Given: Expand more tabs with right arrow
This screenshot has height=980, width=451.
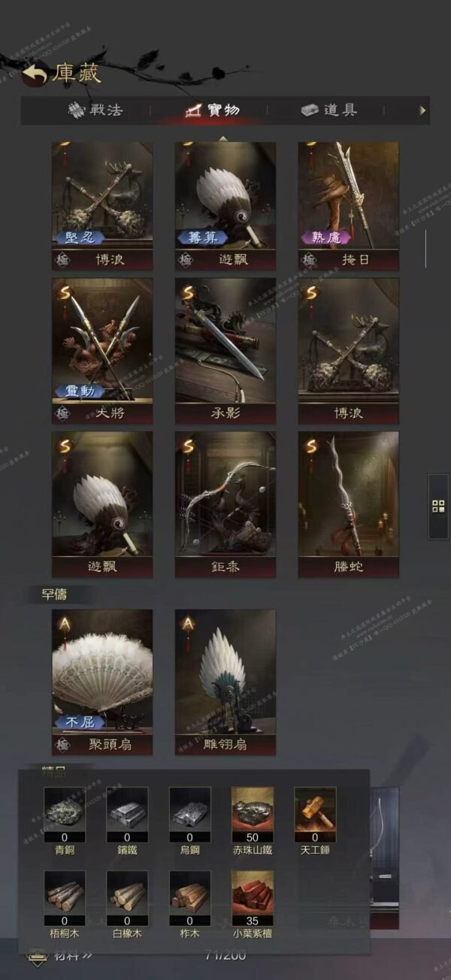Looking at the screenshot, I should click(422, 110).
